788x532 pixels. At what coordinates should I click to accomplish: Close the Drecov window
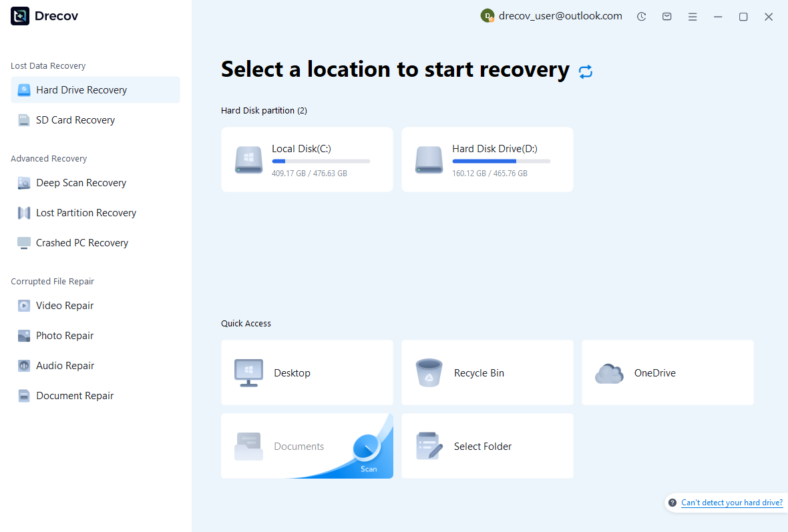pos(769,17)
